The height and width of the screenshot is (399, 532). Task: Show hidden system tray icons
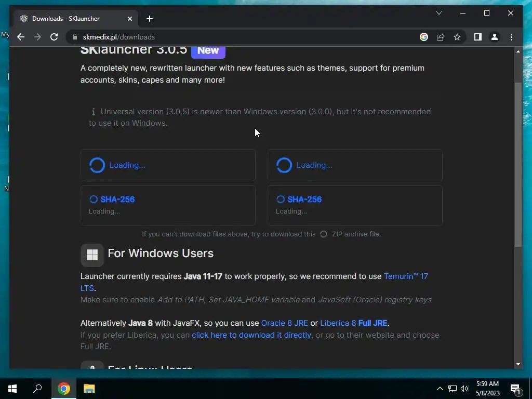[x=440, y=389]
